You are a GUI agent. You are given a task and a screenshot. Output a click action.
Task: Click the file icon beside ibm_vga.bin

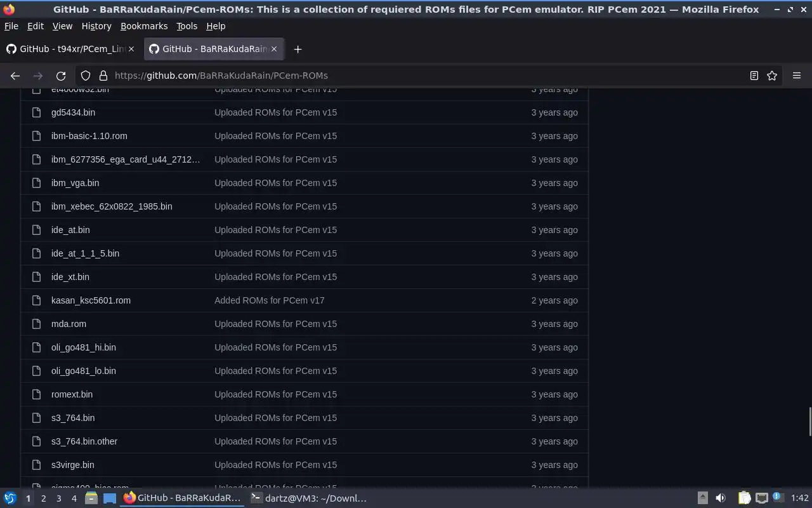36,183
